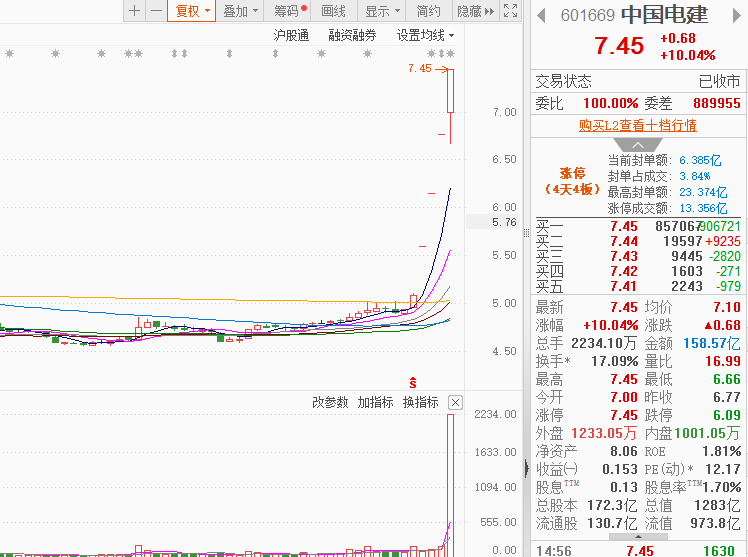Viewport: 748px width, 557px height.
Task: Click the tall red volume bar
Action: [x=450, y=484]
